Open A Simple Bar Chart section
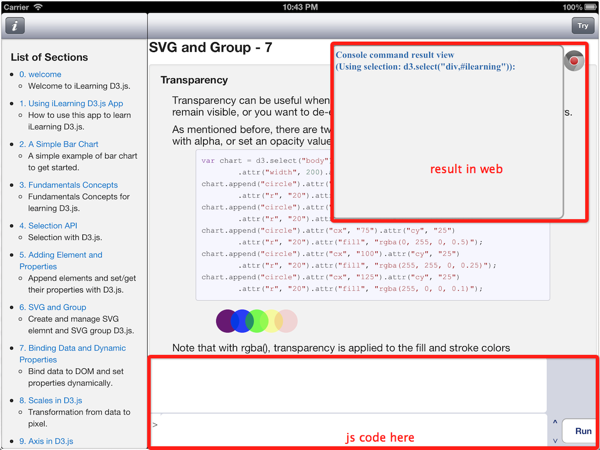 [x=59, y=144]
